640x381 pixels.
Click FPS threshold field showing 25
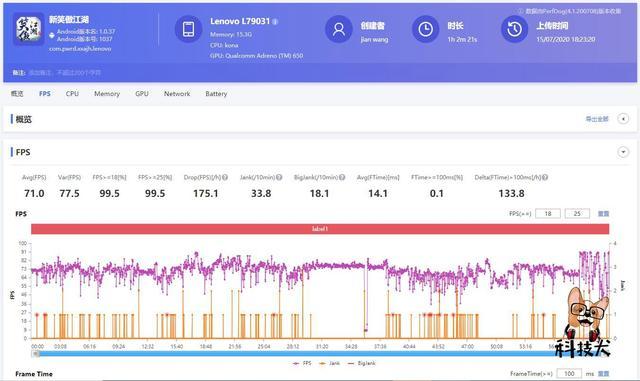[577, 214]
